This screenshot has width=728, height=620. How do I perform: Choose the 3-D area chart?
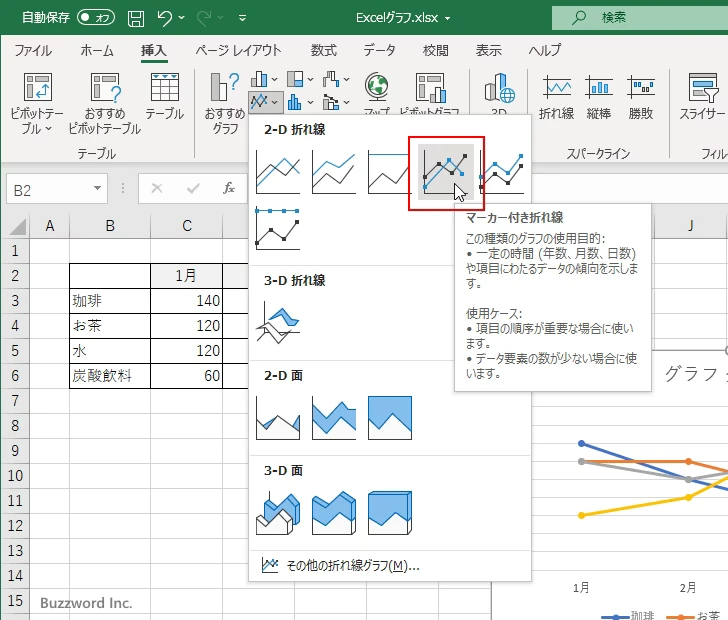[278, 513]
